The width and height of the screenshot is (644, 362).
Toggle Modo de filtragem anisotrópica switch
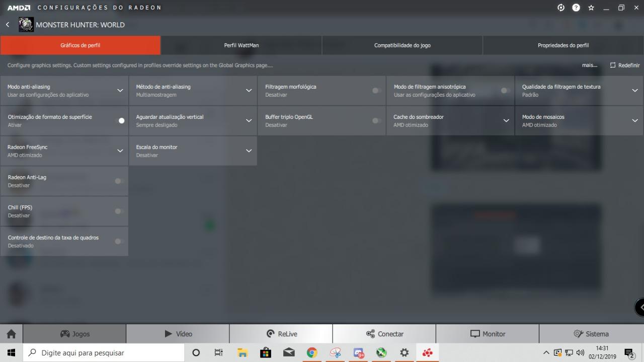(505, 91)
